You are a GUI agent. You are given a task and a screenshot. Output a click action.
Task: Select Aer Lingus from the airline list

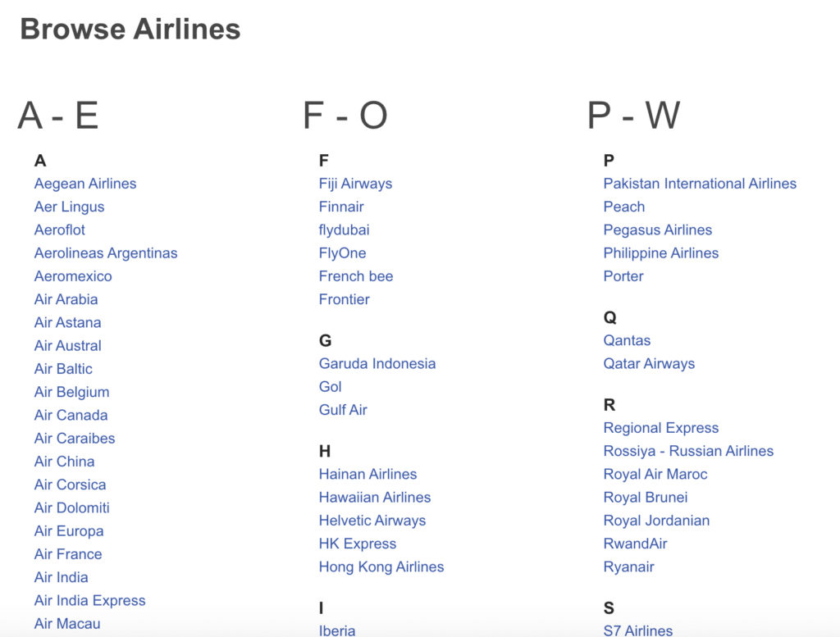tap(68, 207)
